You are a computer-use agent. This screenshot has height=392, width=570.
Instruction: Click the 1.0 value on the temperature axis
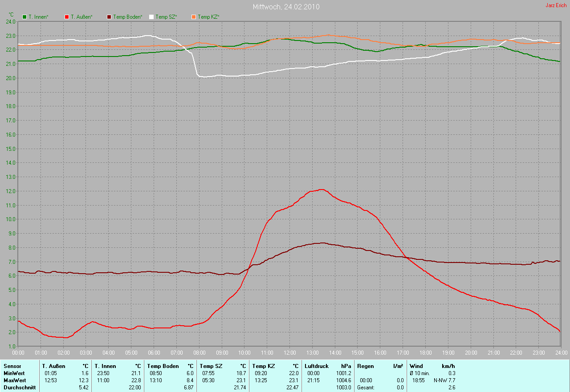[11, 346]
